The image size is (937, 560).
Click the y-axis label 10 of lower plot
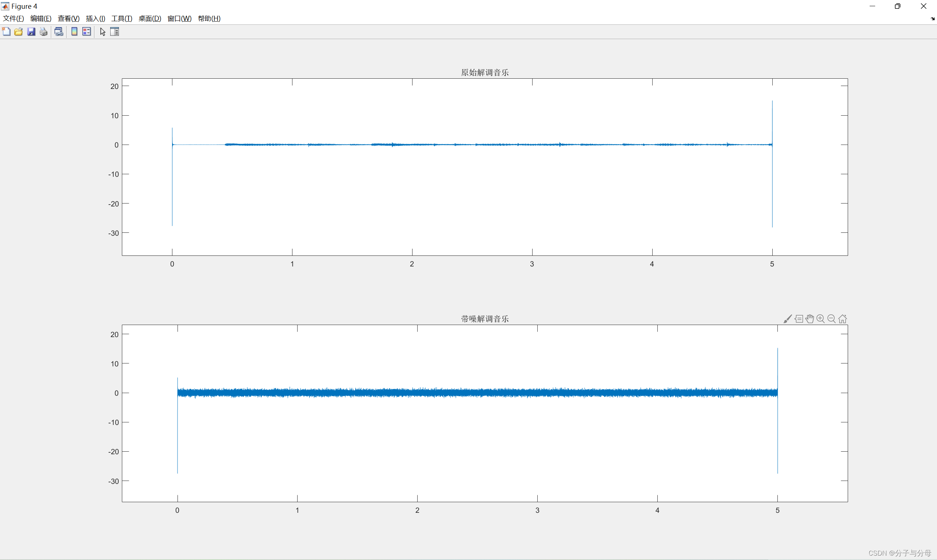click(x=114, y=364)
